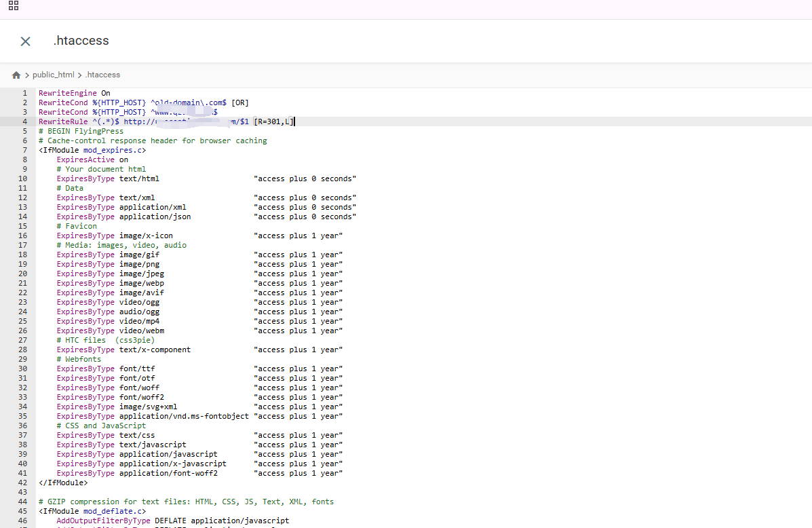The height and width of the screenshot is (528, 812).
Task: Click ExpiresByType image/webp line
Action: [200, 283]
